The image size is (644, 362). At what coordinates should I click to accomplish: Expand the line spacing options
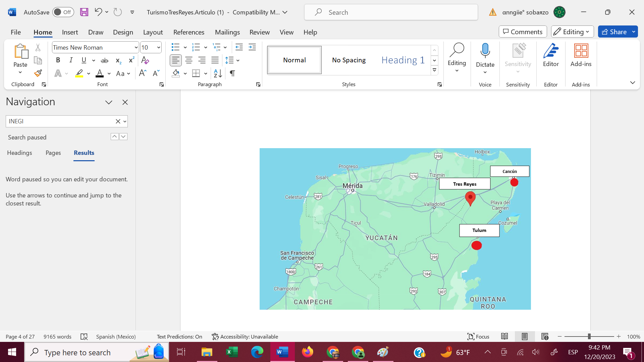[238, 60]
